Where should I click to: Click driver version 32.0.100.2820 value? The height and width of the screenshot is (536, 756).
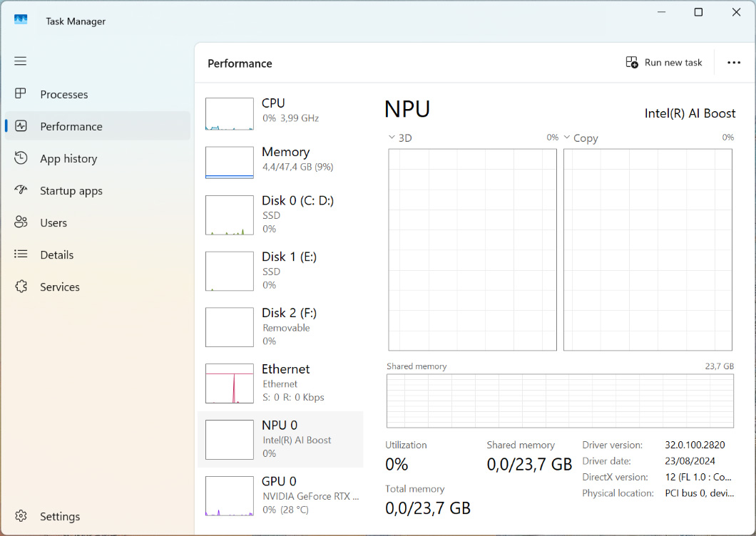[695, 445]
